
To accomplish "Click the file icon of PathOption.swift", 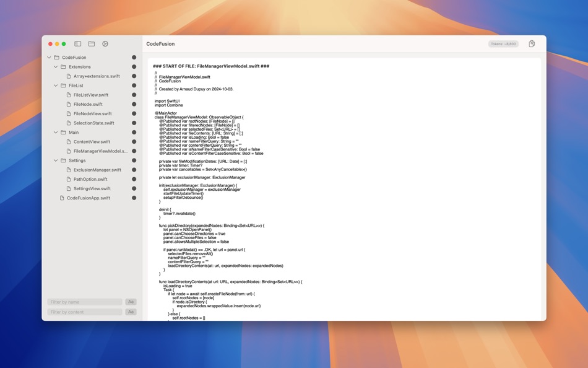I will point(69,180).
